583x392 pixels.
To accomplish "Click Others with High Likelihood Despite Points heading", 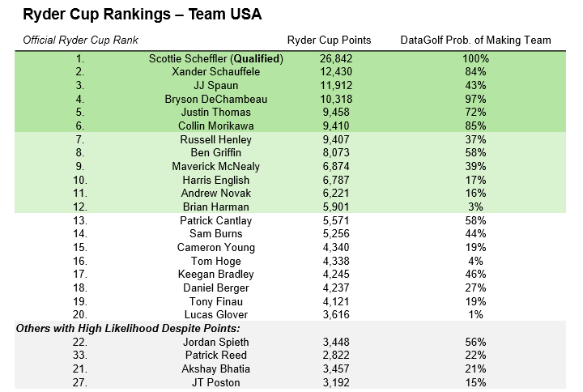I will point(128,329).
